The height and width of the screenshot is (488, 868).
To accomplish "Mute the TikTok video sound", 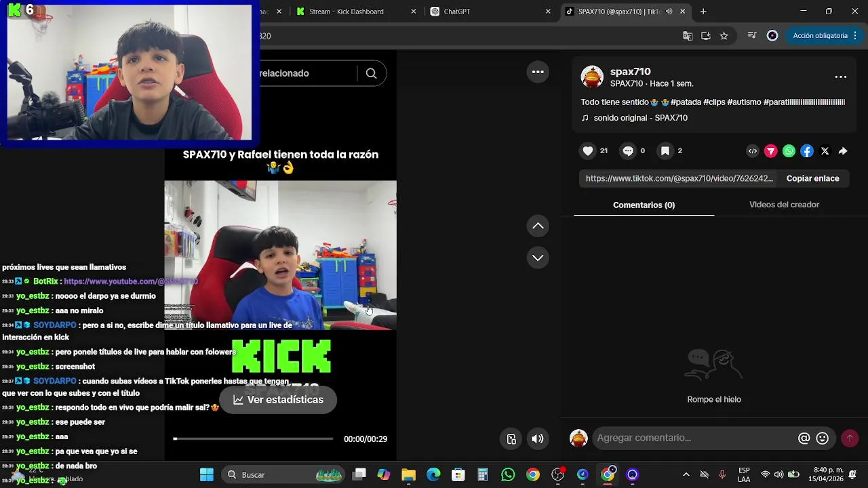I will point(537,439).
